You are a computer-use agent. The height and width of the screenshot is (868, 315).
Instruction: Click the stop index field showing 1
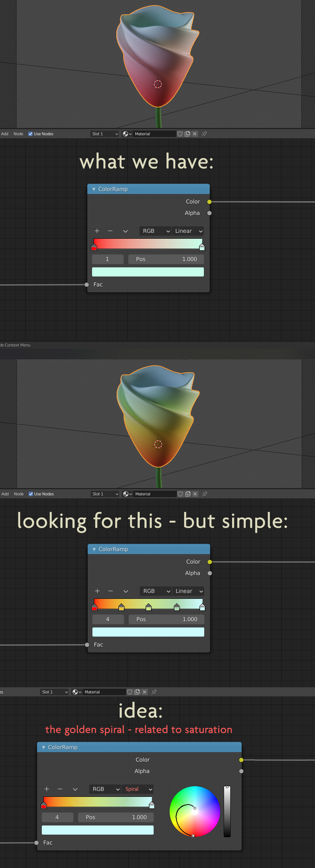click(107, 259)
